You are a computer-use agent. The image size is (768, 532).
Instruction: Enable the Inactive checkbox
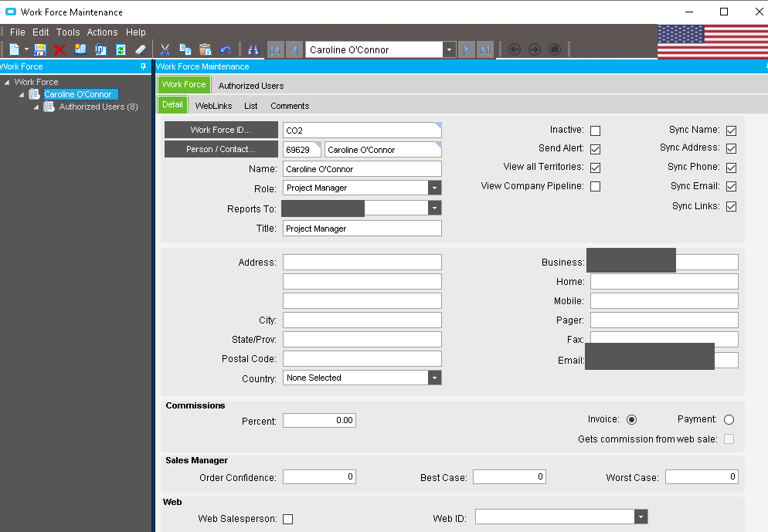point(595,130)
